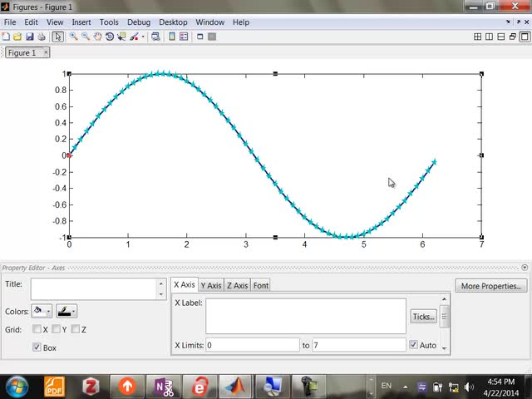Select the Zoom Out magnifier tool
This screenshot has width=532, height=399.
[86, 37]
